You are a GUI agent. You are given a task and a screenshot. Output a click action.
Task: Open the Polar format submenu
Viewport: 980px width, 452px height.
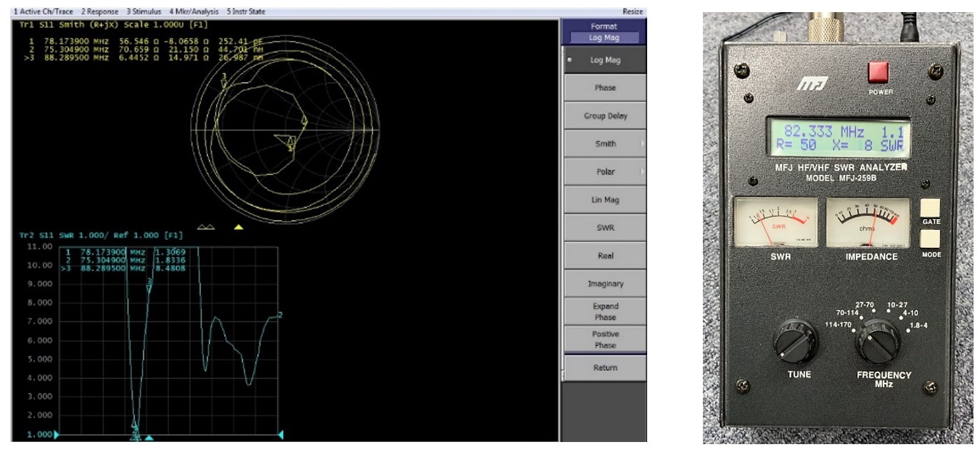(604, 172)
